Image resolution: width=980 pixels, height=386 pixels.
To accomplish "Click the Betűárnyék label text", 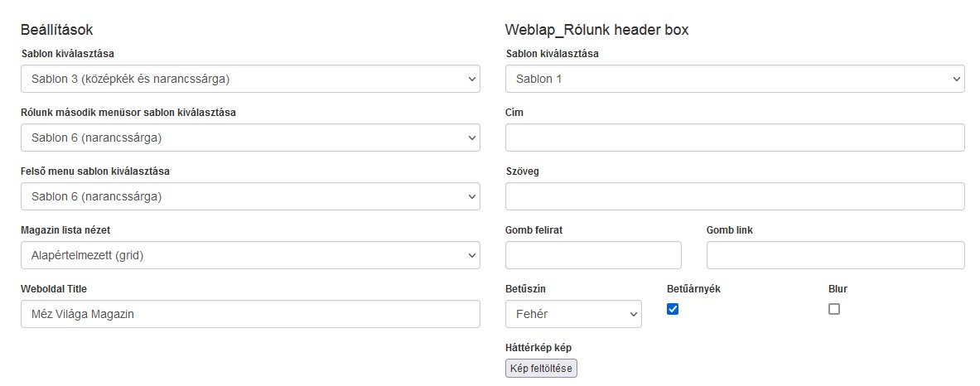I will 693,288.
